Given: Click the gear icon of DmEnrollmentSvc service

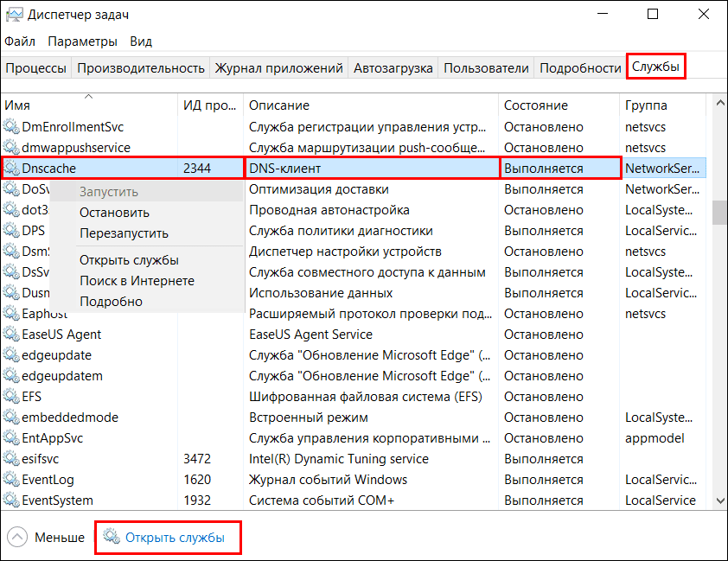Looking at the screenshot, I should point(11,126).
